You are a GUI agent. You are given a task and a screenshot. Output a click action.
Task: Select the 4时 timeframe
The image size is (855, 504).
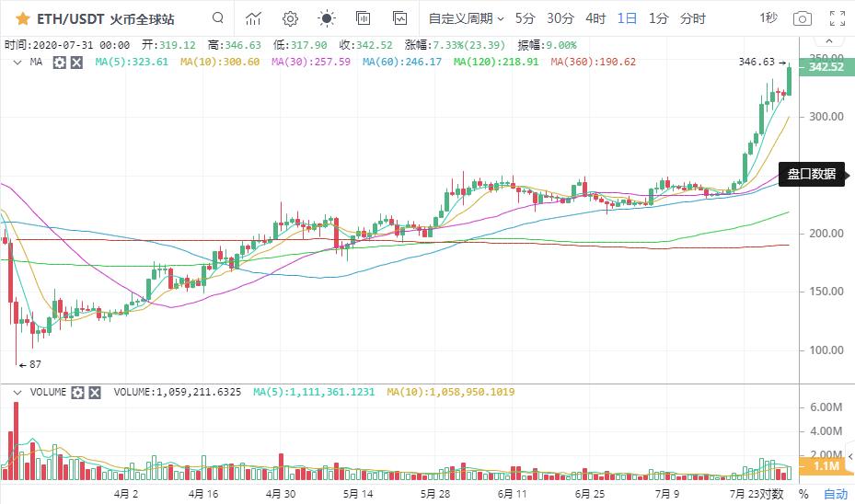[595, 18]
